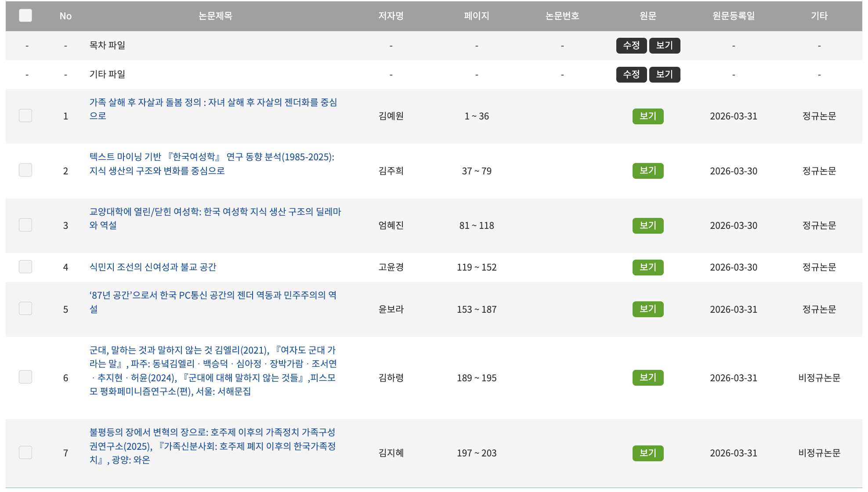Click 보기 button for 목차 파일

click(664, 46)
